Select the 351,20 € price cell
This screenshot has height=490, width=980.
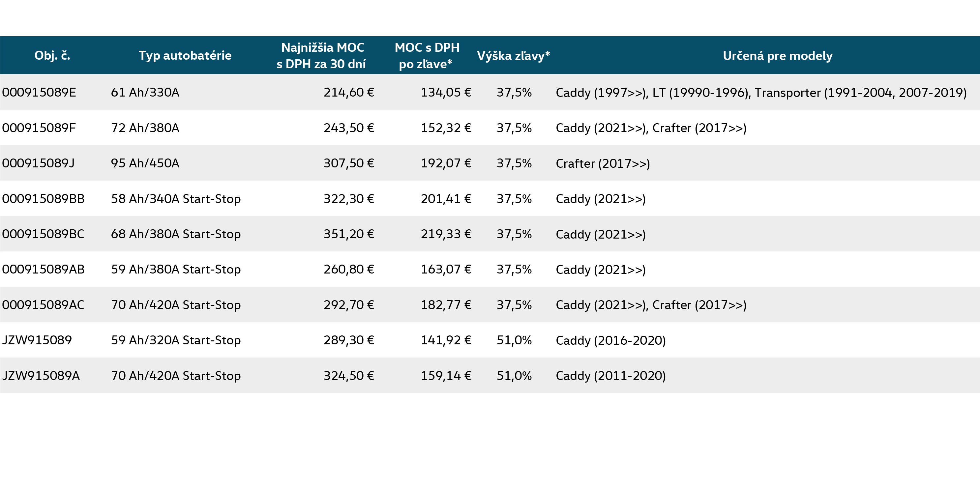tap(348, 234)
